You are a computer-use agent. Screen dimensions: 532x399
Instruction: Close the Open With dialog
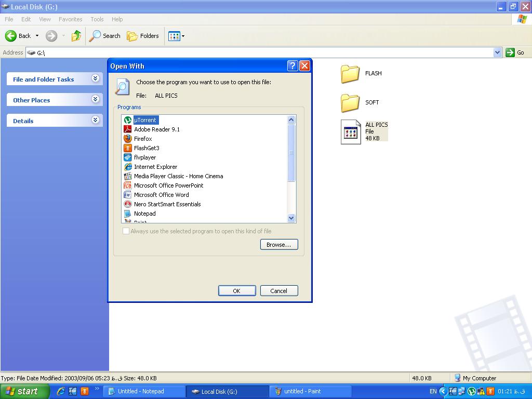point(304,66)
